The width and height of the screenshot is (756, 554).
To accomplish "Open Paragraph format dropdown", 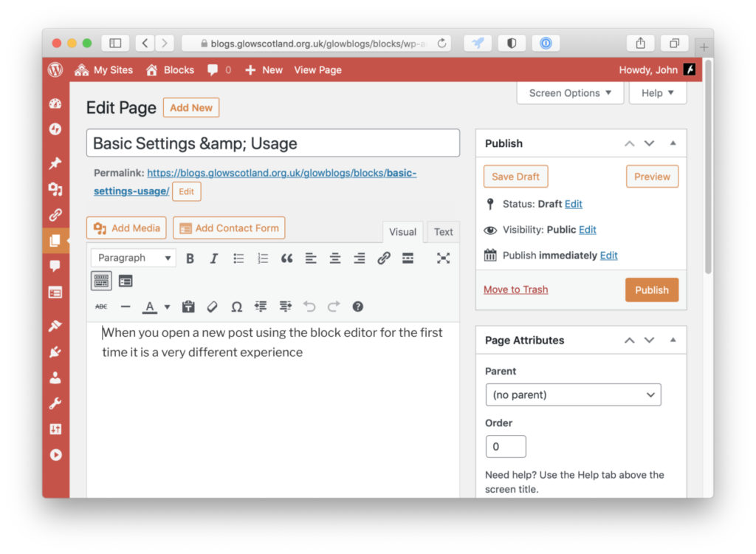I will [x=134, y=258].
